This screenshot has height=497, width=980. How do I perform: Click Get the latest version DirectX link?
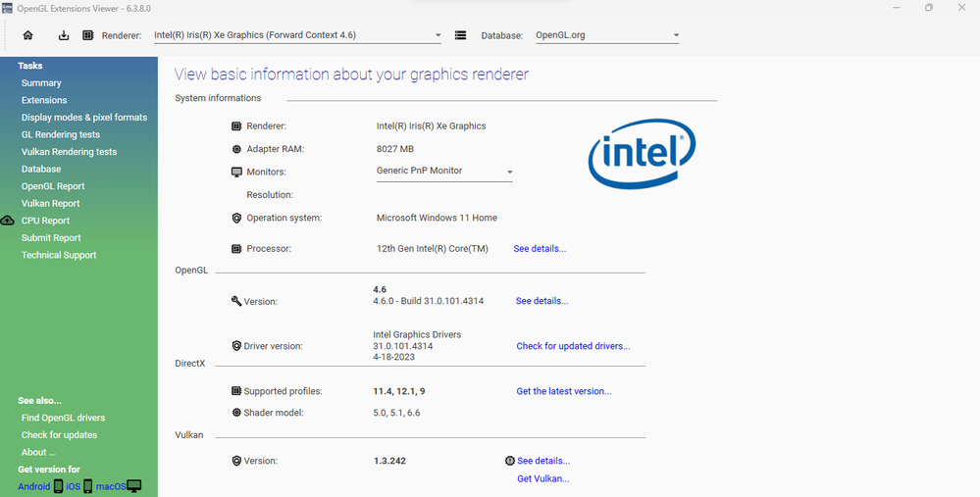[x=563, y=391]
